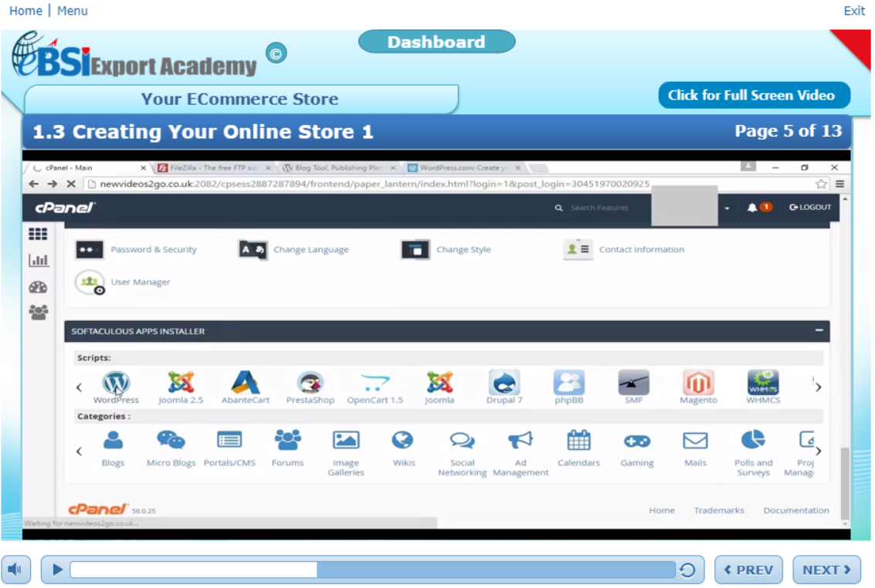The image size is (875, 588).
Task: Open the Dashboard button
Action: [436, 42]
